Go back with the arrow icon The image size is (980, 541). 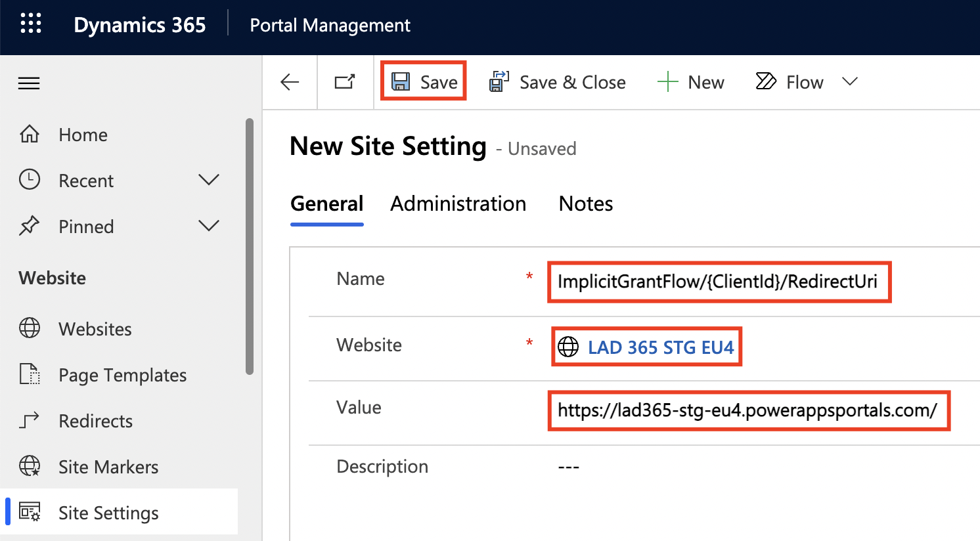290,82
